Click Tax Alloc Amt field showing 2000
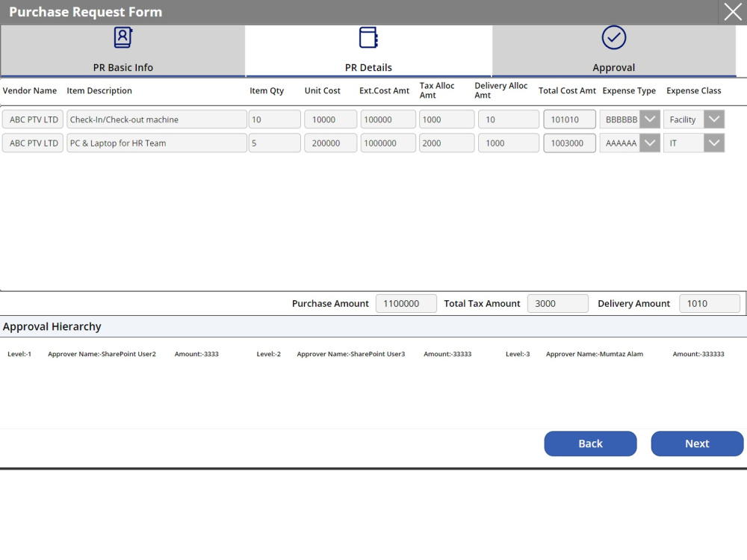Viewport: 747px width, 560px height. tap(447, 143)
